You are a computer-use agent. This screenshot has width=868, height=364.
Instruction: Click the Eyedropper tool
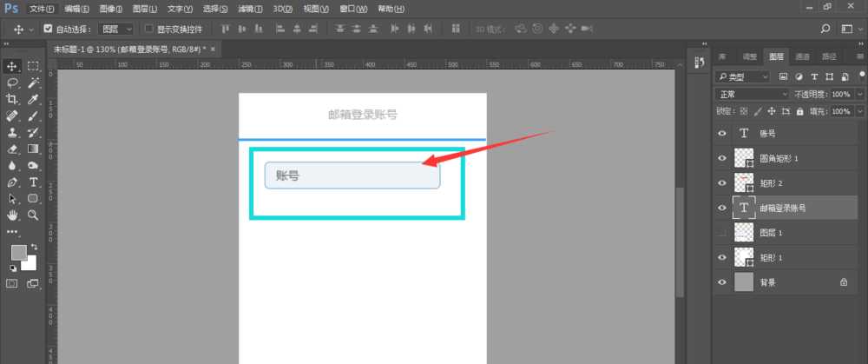[x=34, y=100]
